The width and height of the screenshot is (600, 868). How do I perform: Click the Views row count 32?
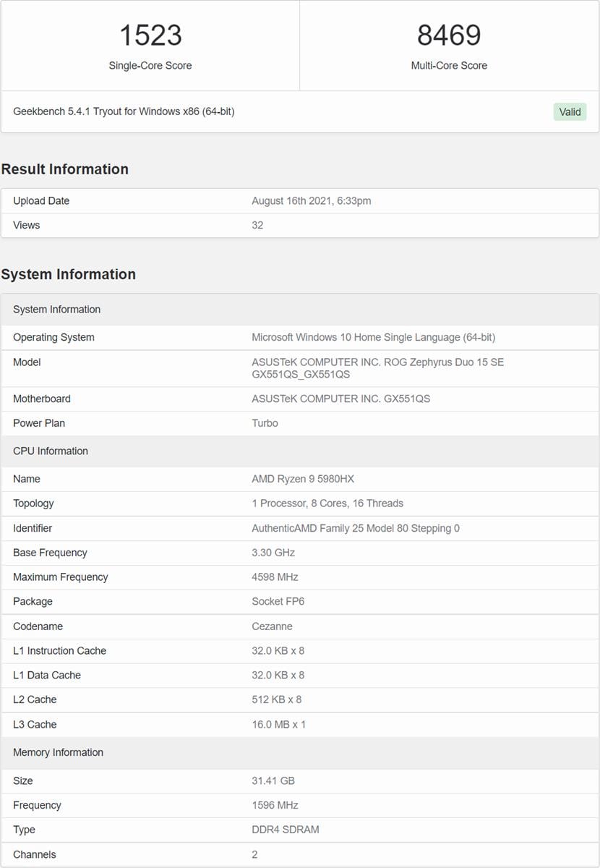(257, 225)
